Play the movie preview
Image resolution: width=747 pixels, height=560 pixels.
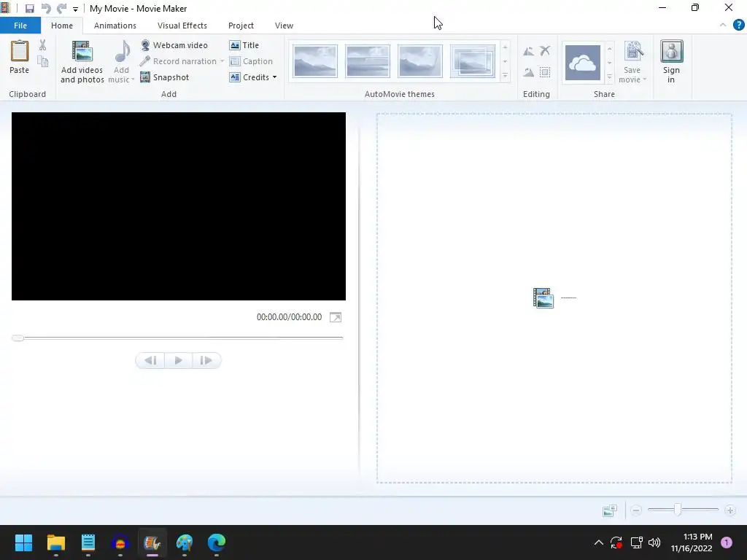pyautogui.click(x=178, y=360)
